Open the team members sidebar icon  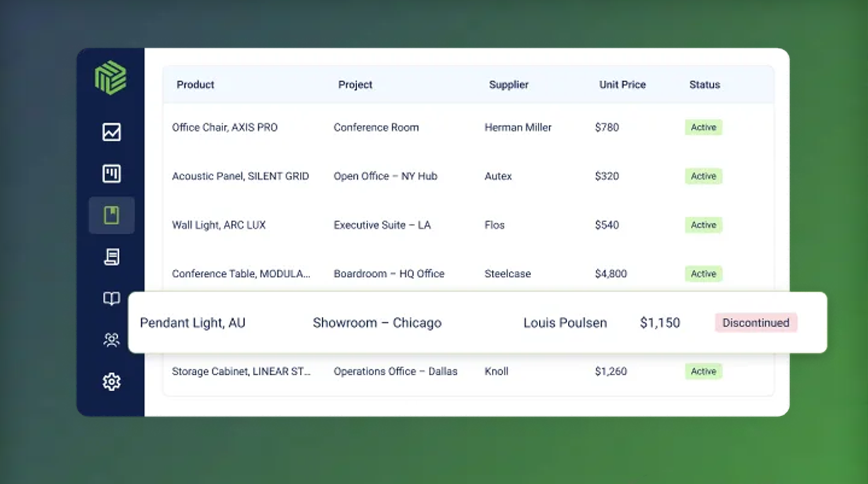click(x=112, y=340)
